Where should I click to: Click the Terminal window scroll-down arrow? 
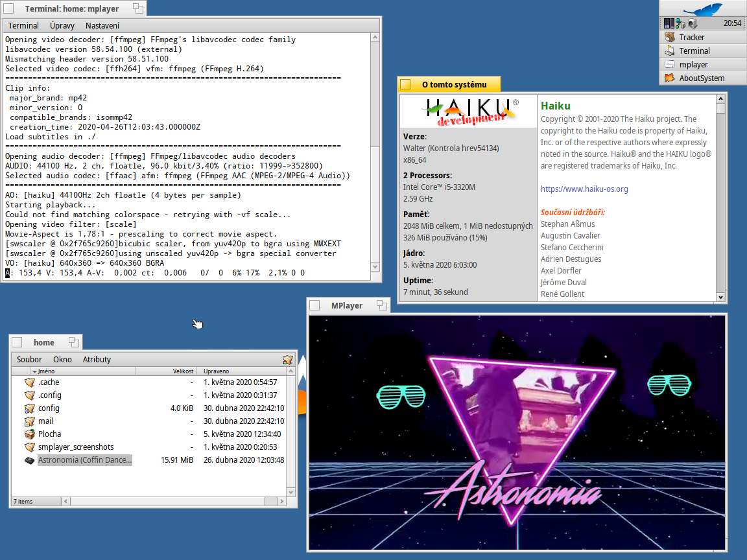[375, 266]
